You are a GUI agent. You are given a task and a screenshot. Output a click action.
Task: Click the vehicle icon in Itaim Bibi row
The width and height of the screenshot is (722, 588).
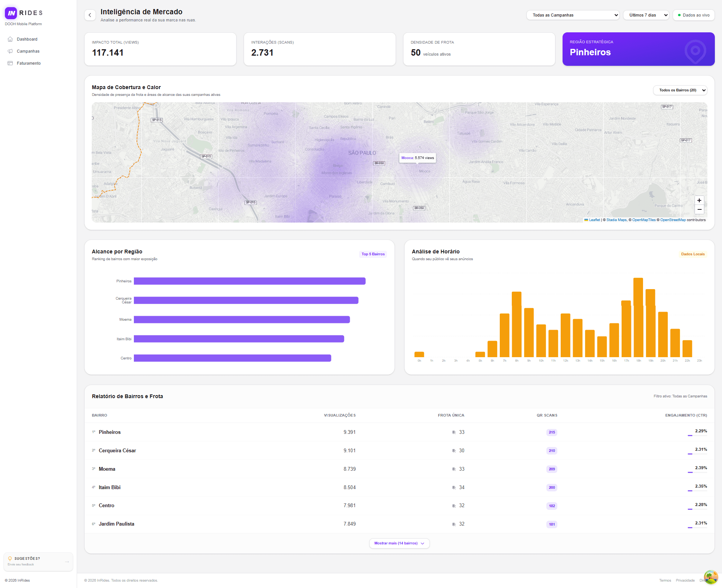(454, 488)
